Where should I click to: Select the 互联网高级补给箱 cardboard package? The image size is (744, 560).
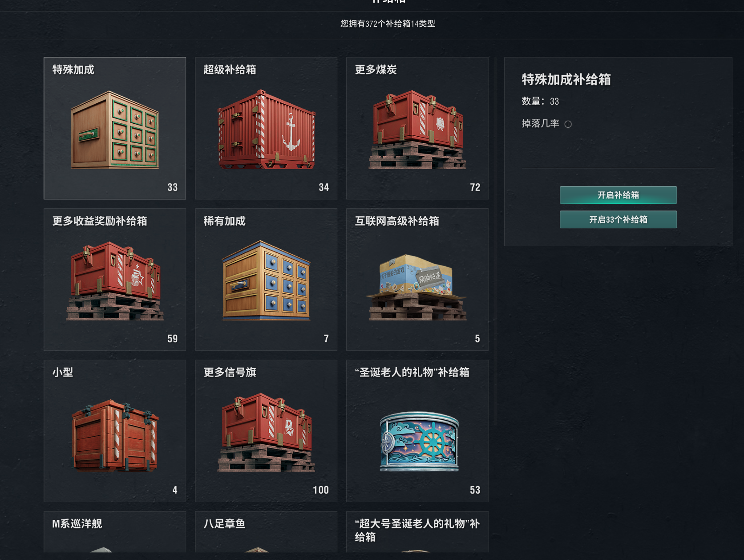417,280
